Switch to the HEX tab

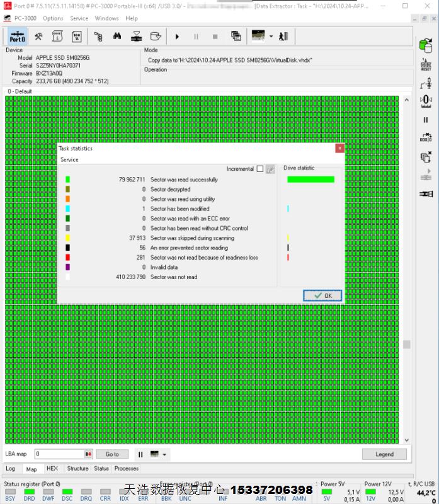coord(52,469)
